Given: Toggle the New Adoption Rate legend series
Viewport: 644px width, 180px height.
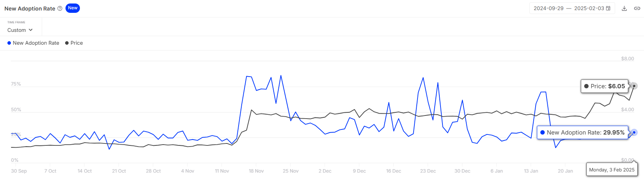Looking at the screenshot, I should tap(34, 43).
